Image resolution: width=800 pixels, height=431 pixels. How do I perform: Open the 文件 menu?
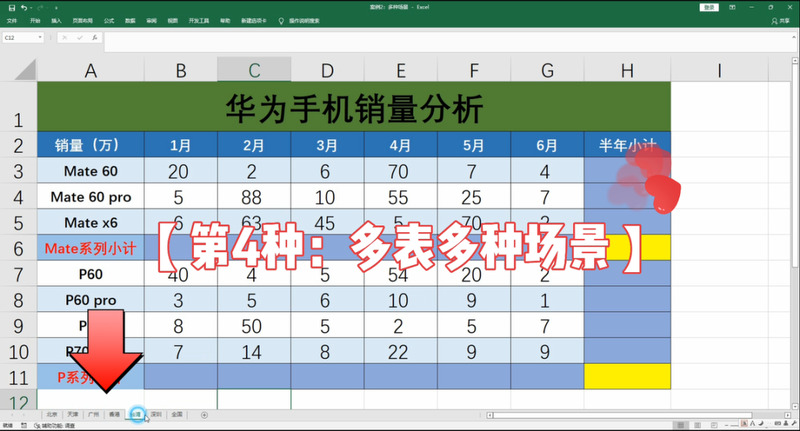tap(12, 21)
